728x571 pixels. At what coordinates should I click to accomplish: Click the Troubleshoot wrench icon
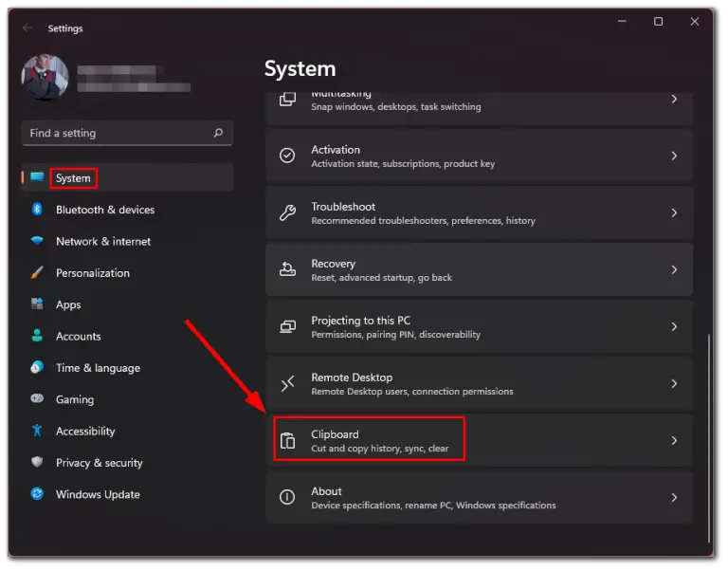(x=287, y=212)
